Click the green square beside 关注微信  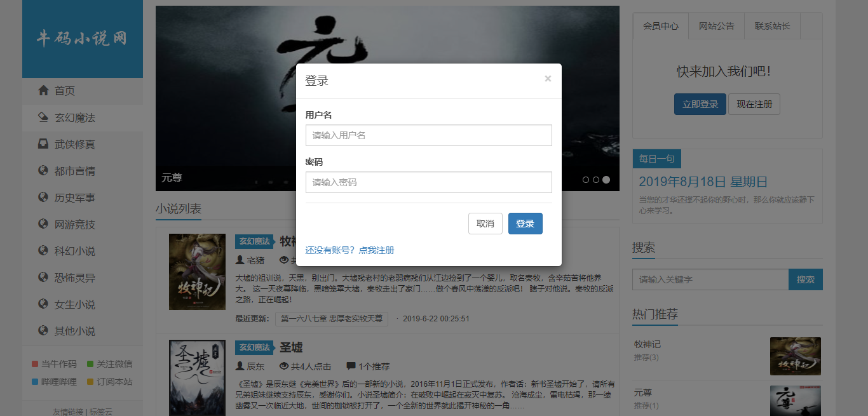pos(90,364)
